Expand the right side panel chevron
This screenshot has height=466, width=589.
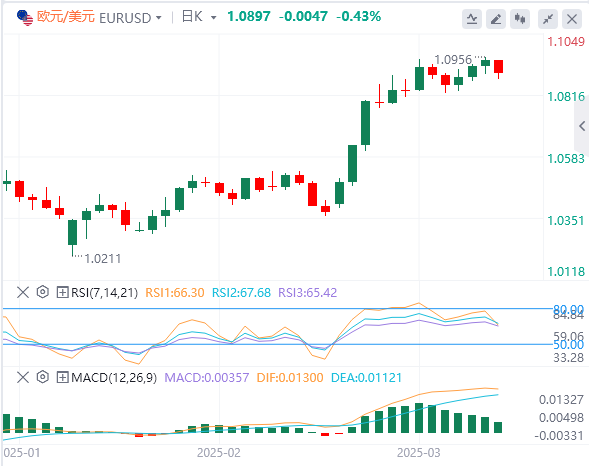(582, 126)
